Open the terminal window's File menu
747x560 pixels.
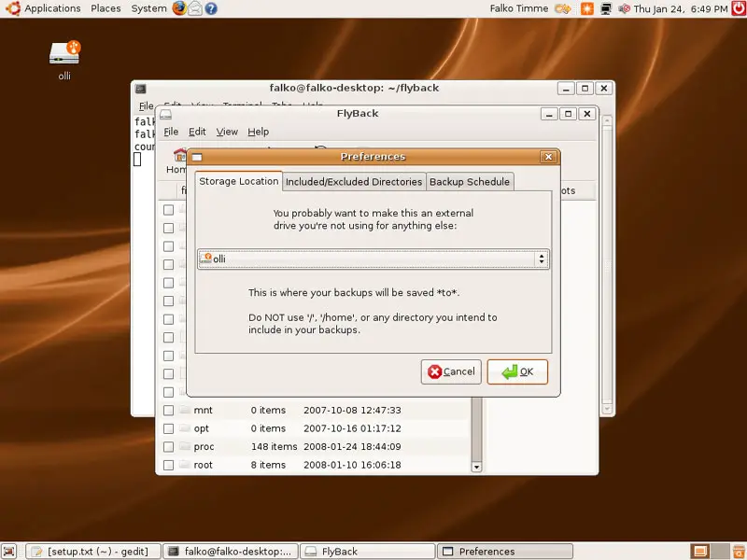coord(146,105)
